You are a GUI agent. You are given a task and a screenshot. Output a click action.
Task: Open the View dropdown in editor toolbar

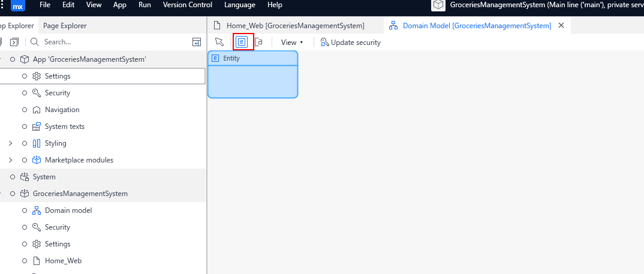291,43
